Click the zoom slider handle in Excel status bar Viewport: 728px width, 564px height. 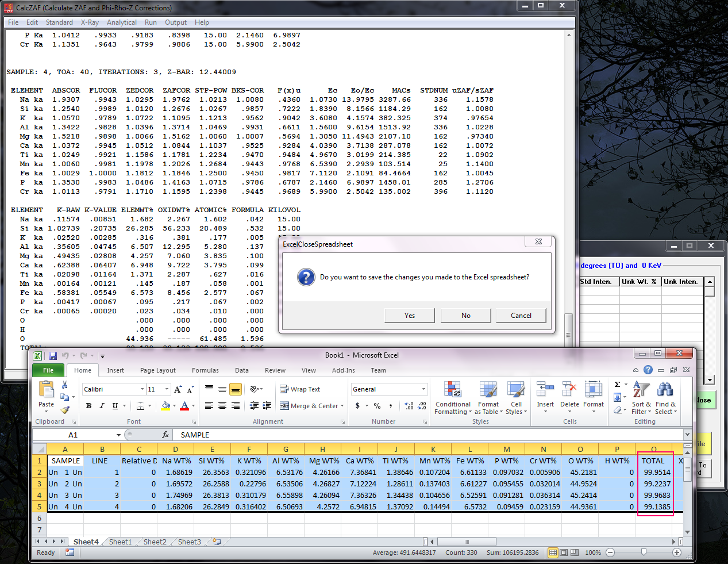(x=644, y=553)
